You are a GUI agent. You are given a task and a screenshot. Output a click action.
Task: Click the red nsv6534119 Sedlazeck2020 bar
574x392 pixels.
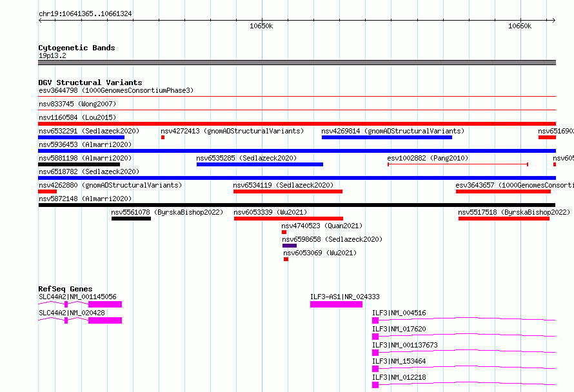[x=288, y=191]
